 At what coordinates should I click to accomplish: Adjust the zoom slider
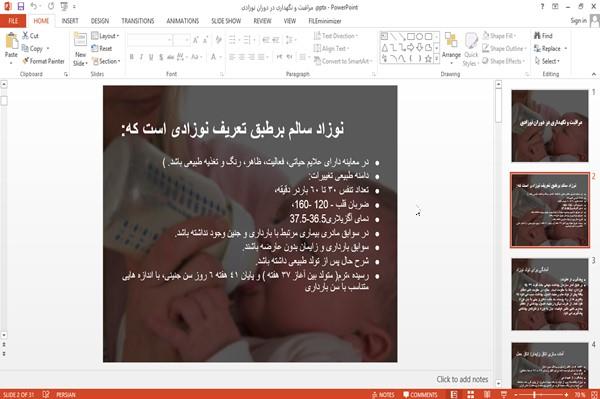(540, 394)
